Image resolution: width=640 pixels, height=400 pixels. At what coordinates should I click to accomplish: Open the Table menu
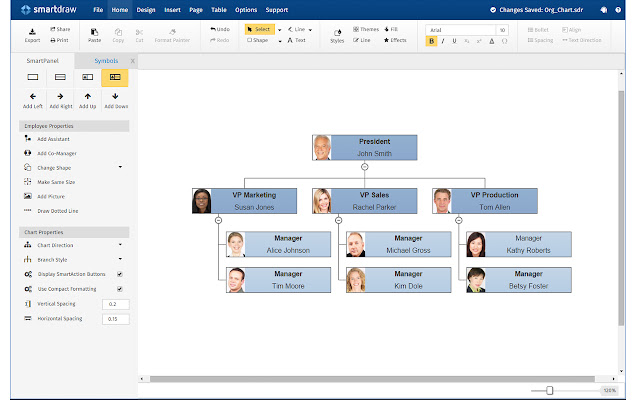pyautogui.click(x=219, y=10)
